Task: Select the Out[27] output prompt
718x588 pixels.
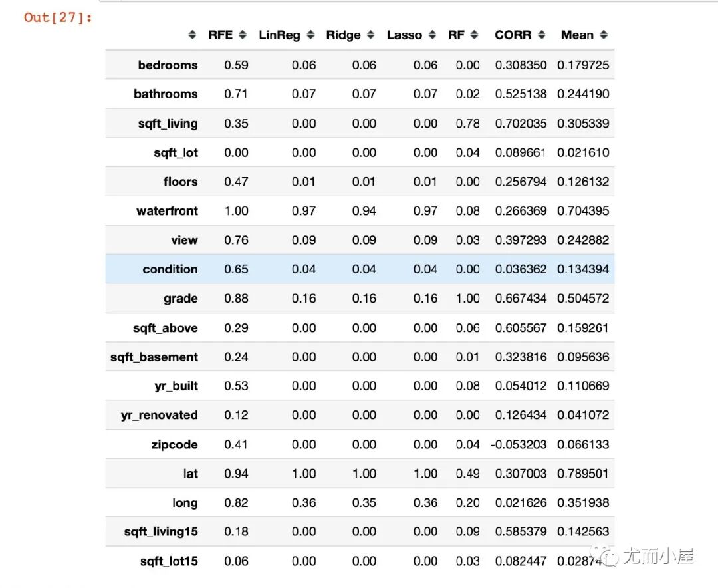Action: coord(58,17)
